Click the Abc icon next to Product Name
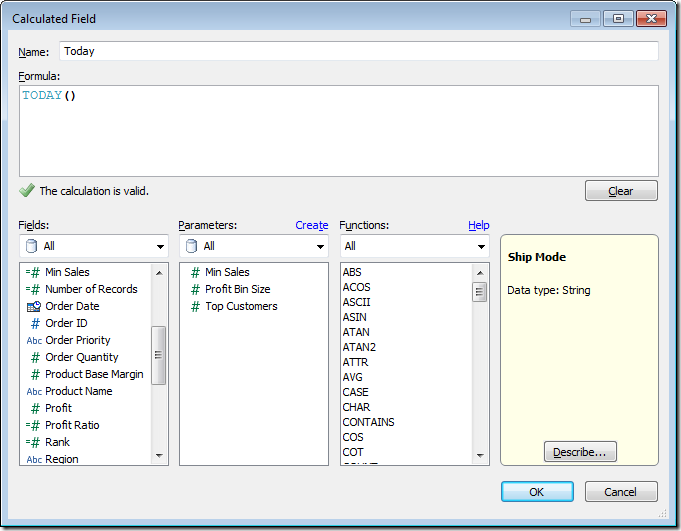 34,391
